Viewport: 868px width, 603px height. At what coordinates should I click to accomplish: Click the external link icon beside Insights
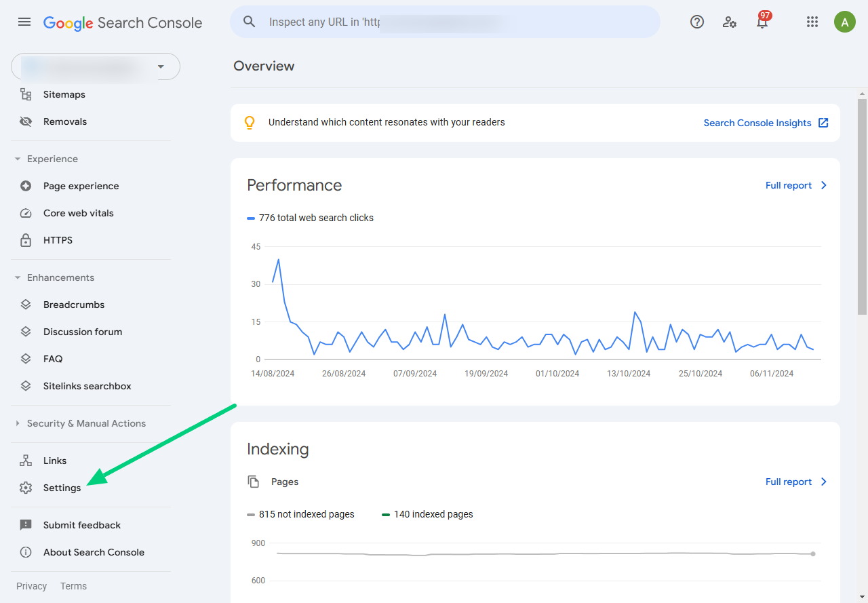(x=823, y=123)
